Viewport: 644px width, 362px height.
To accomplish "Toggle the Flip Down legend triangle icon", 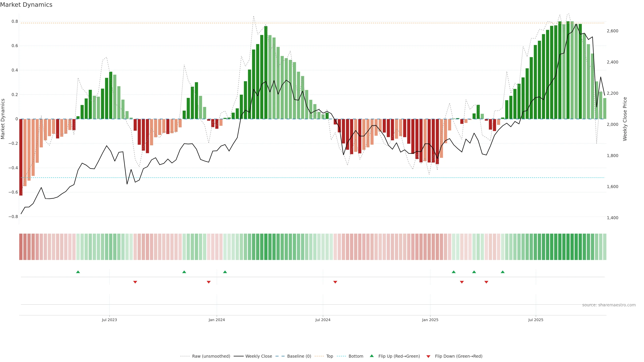I will click(428, 356).
